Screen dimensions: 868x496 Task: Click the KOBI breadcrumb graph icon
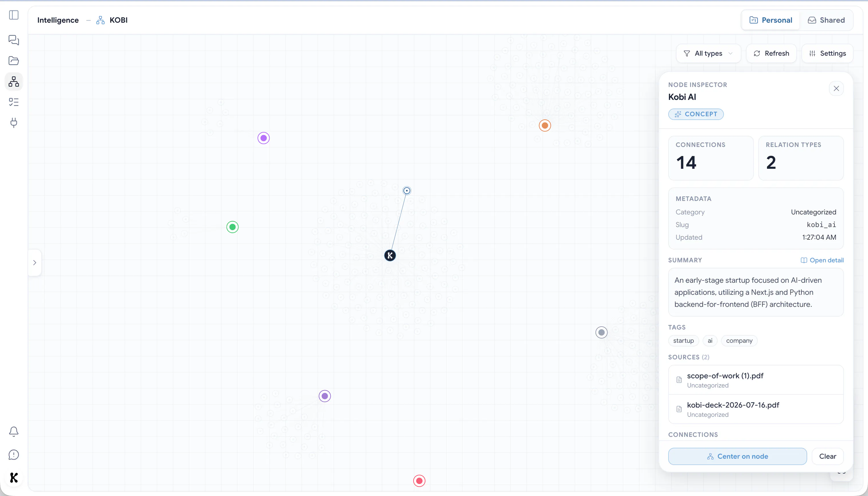coord(100,20)
